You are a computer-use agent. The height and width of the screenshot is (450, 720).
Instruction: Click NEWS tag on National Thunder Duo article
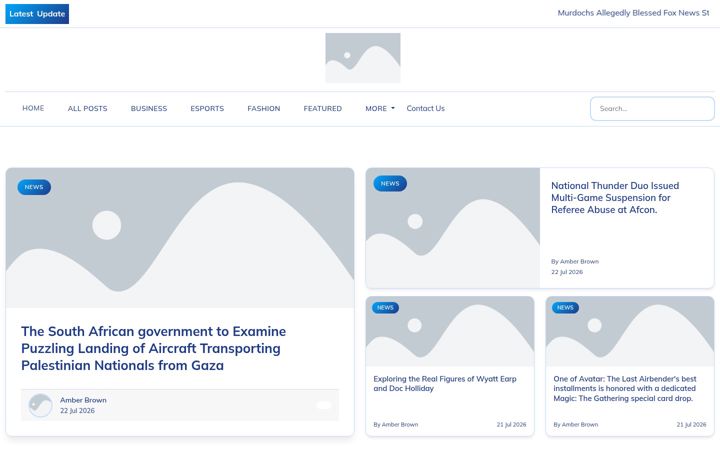390,184
